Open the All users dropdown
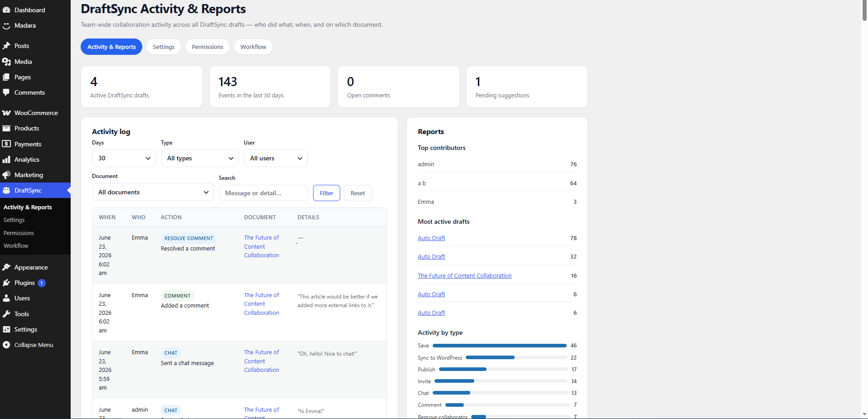Viewport: 868px width, 419px height. [x=275, y=158]
